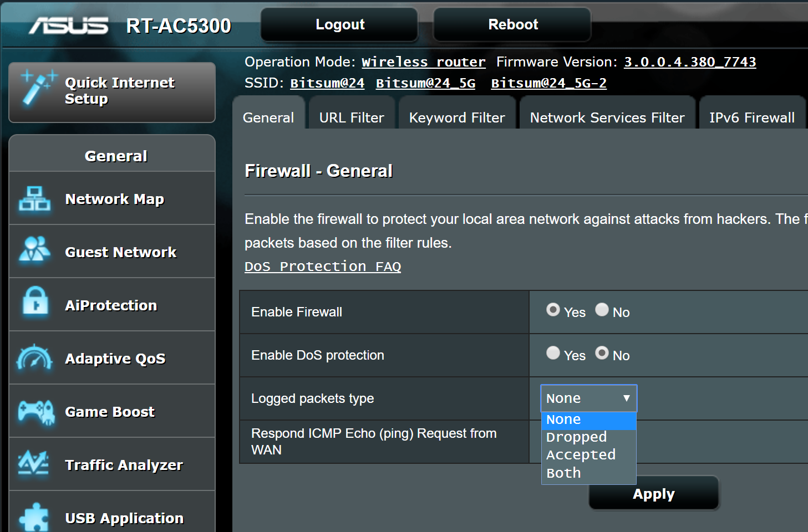Set Enable Firewall to No
The height and width of the screenshot is (532, 808).
pyautogui.click(x=602, y=310)
